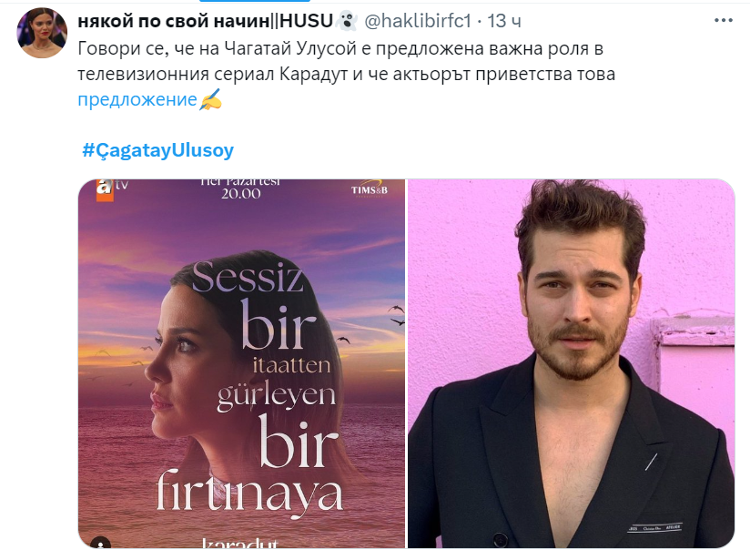Click the writing hand emoji after предложение
750x560 pixels.
click(210, 99)
